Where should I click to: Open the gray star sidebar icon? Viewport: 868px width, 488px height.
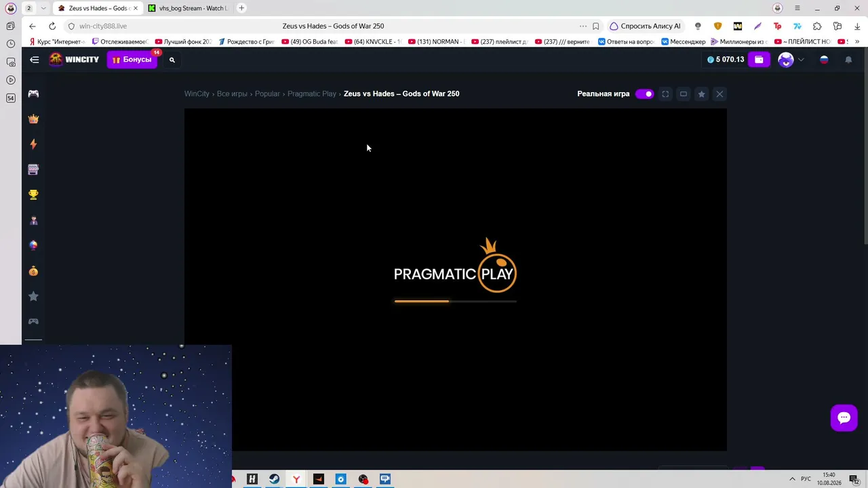[x=33, y=296]
